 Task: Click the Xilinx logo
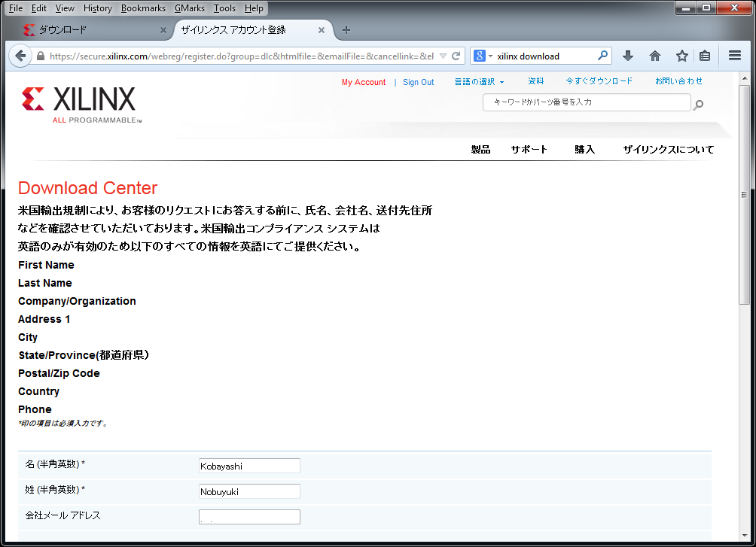click(x=81, y=104)
